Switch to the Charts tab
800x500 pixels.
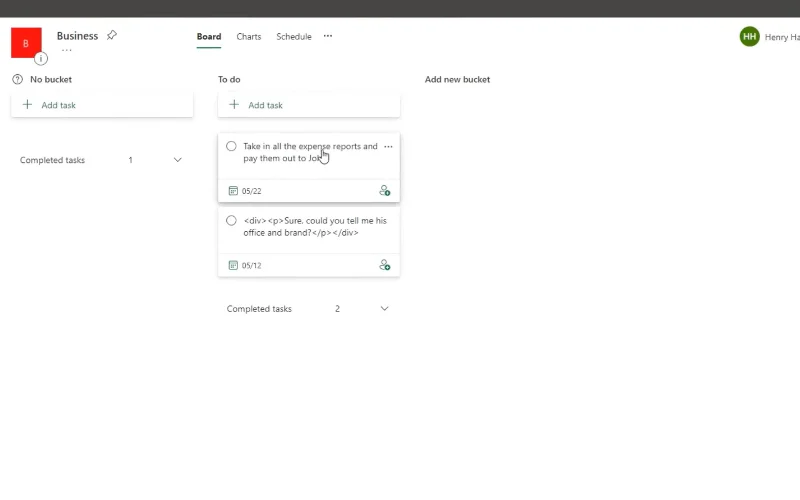(248, 37)
